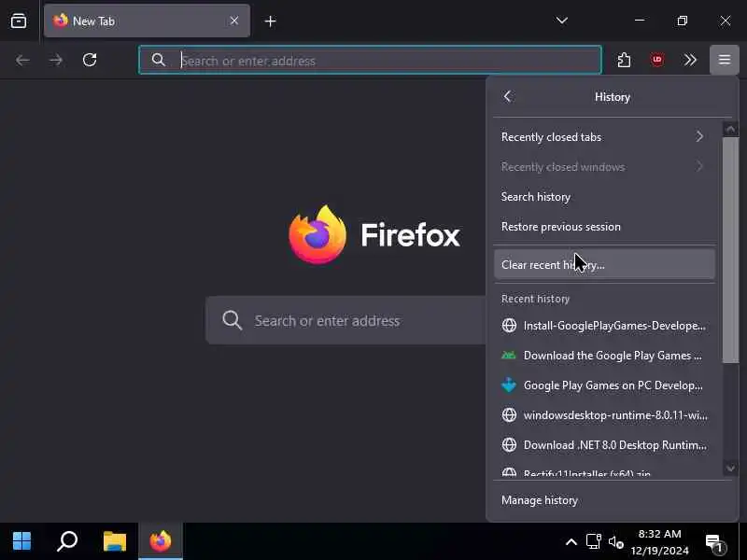Viewport: 747px width, 560px height.
Task: Expand the Recently closed tabs chevron
Action: [699, 136]
